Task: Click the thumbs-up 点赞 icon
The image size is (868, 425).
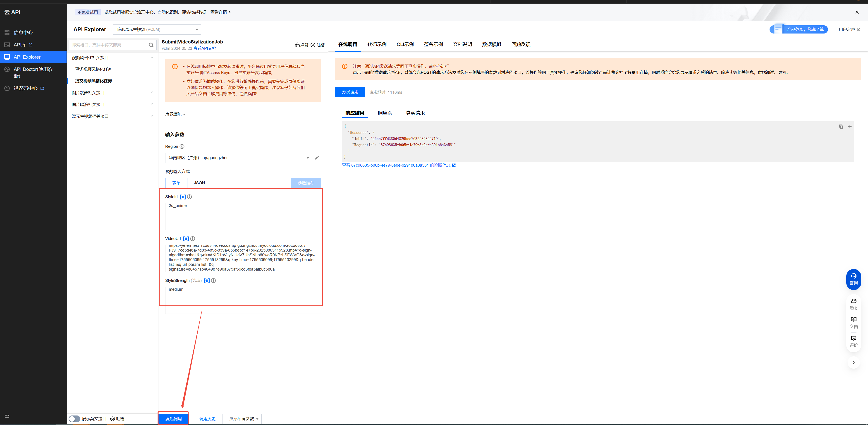Action: (297, 45)
